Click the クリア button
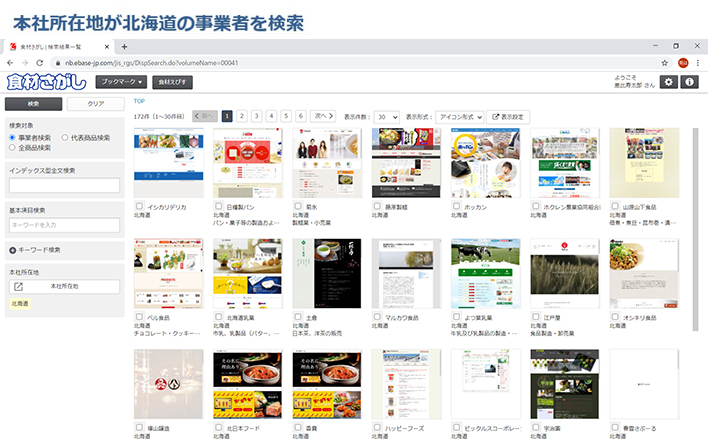Image resolution: width=708 pixels, height=448 pixels. pos(96,104)
